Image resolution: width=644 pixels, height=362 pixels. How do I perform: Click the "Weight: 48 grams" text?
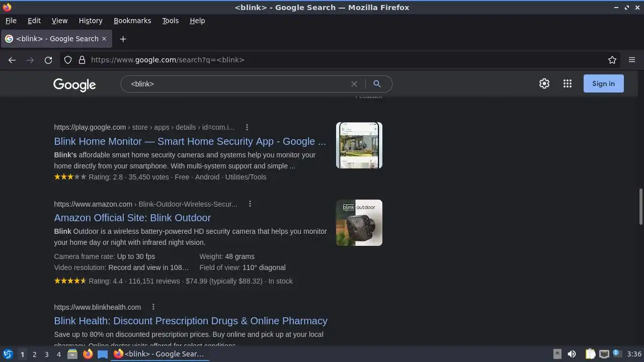[227, 256]
